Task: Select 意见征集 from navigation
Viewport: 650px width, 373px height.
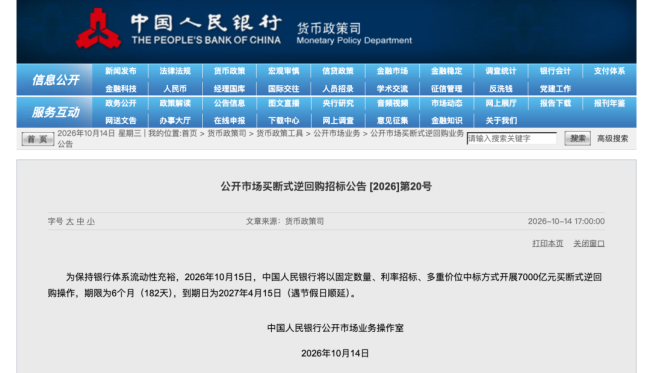Action: point(392,121)
